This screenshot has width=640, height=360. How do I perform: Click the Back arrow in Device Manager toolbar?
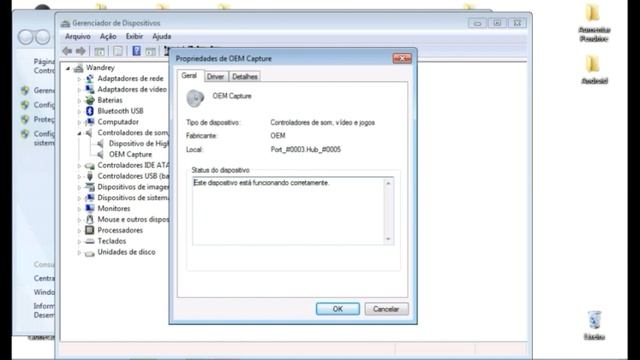tap(67, 51)
